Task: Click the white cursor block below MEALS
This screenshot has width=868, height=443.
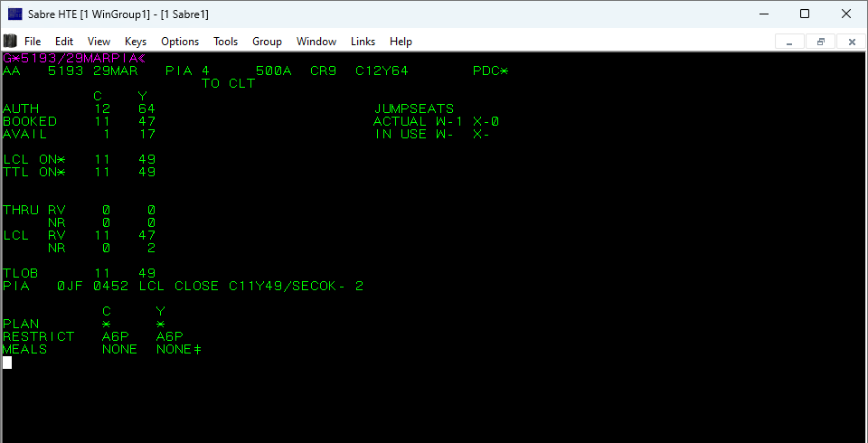Action: [x=7, y=363]
